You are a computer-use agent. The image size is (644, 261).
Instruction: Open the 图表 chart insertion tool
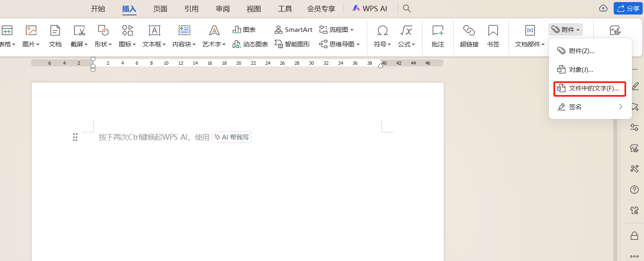click(244, 29)
